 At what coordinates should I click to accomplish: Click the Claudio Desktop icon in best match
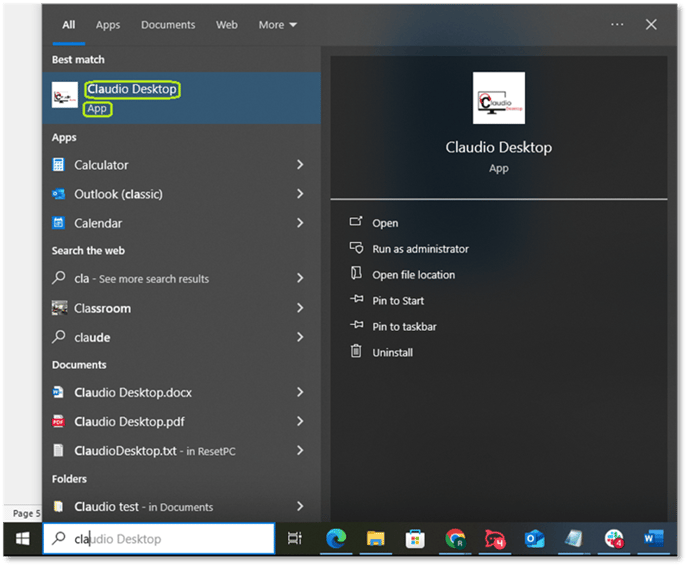coord(65,95)
